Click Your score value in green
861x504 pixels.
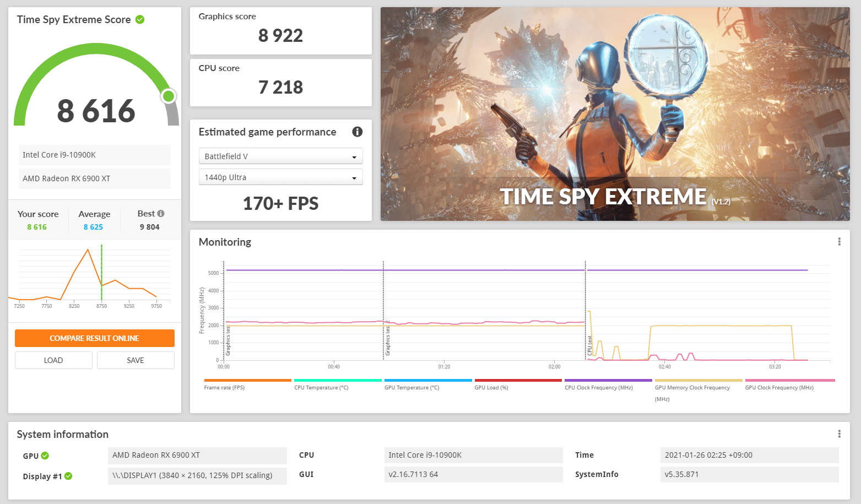click(37, 227)
